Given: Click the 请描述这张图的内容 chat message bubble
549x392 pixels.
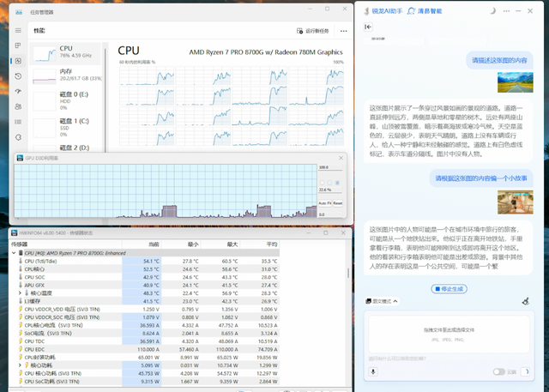Looking at the screenshot, I should tap(499, 61).
